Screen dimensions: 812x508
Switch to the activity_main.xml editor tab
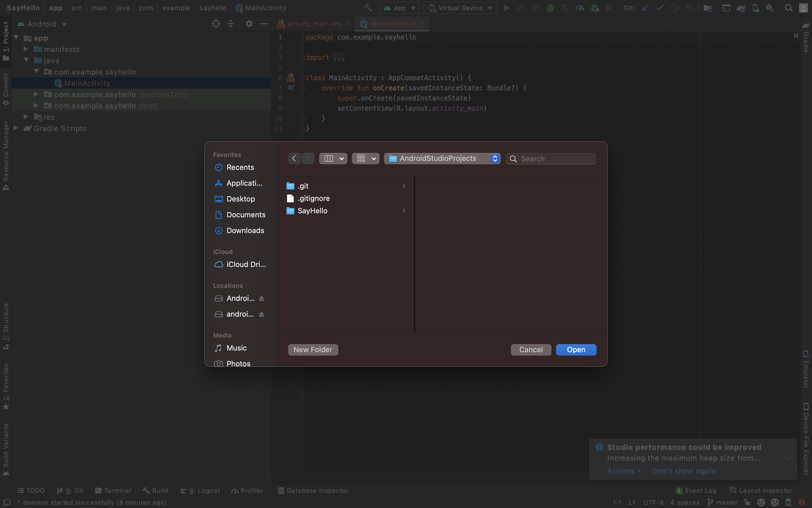[x=314, y=24]
